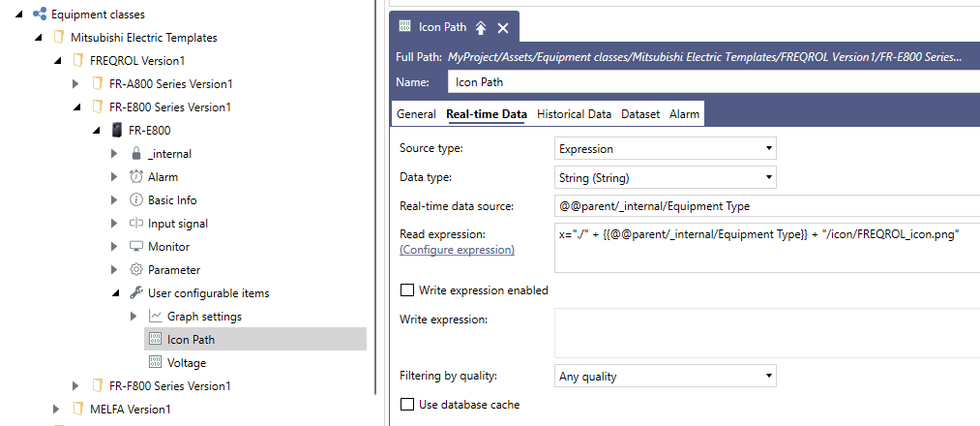Image resolution: width=980 pixels, height=426 pixels.
Task: Click inside the Read expression box
Action: (767, 247)
